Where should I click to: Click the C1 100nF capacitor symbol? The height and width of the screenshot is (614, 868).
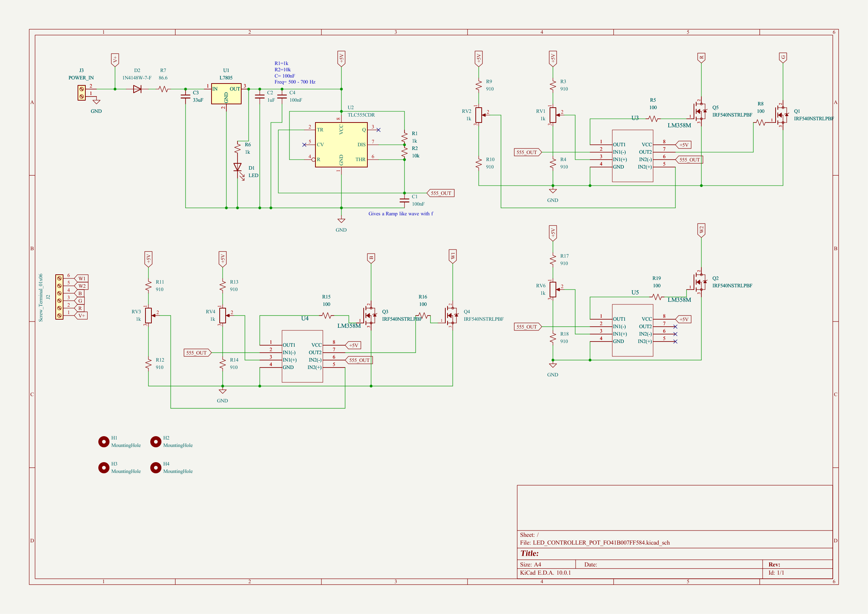tap(404, 200)
